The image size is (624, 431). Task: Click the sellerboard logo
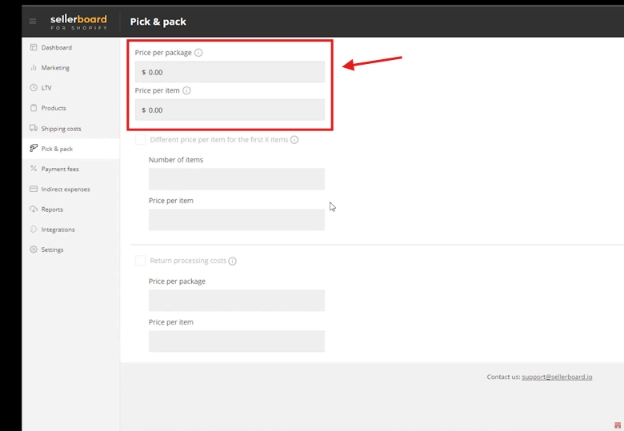coord(78,21)
